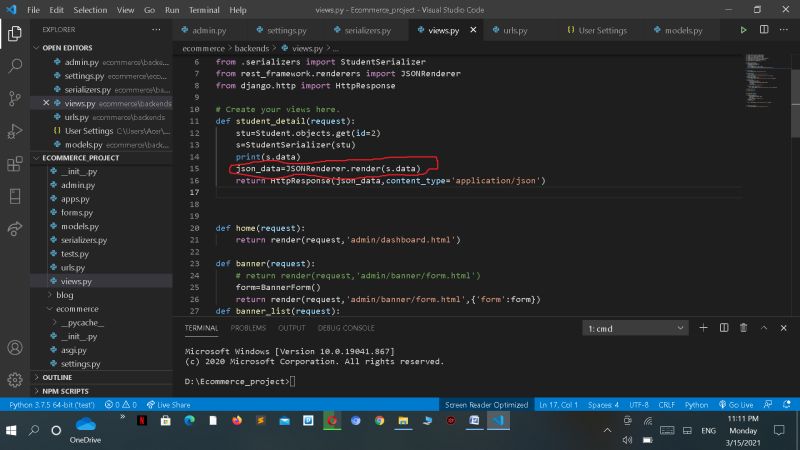Split the terminal panel

(x=723, y=328)
